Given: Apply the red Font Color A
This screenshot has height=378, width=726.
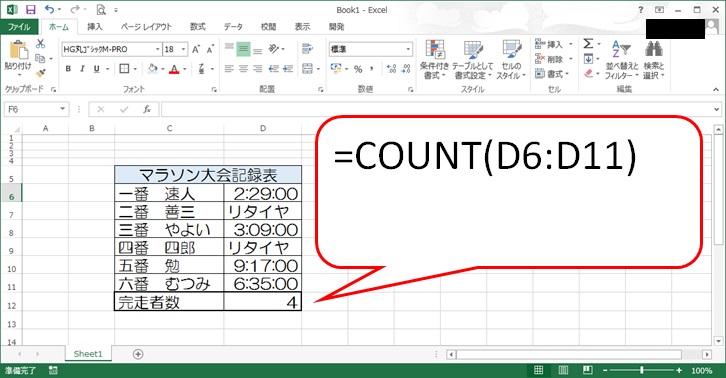Looking at the screenshot, I should tap(174, 69).
